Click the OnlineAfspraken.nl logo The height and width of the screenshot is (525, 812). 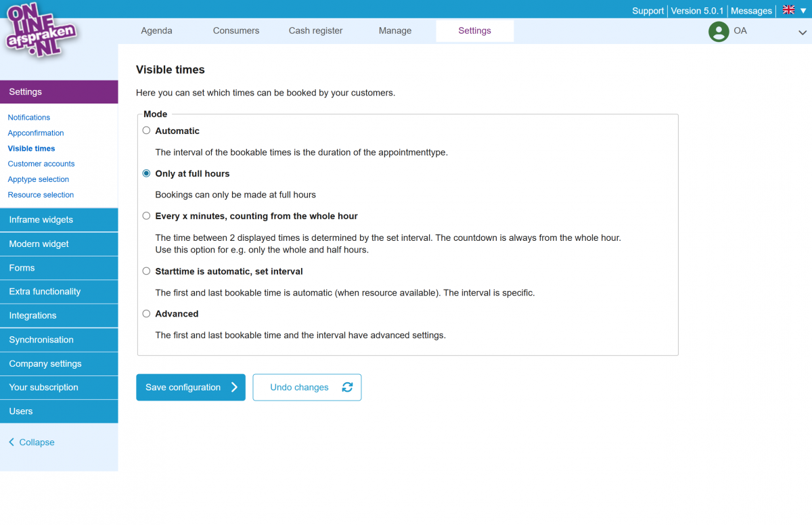click(40, 30)
